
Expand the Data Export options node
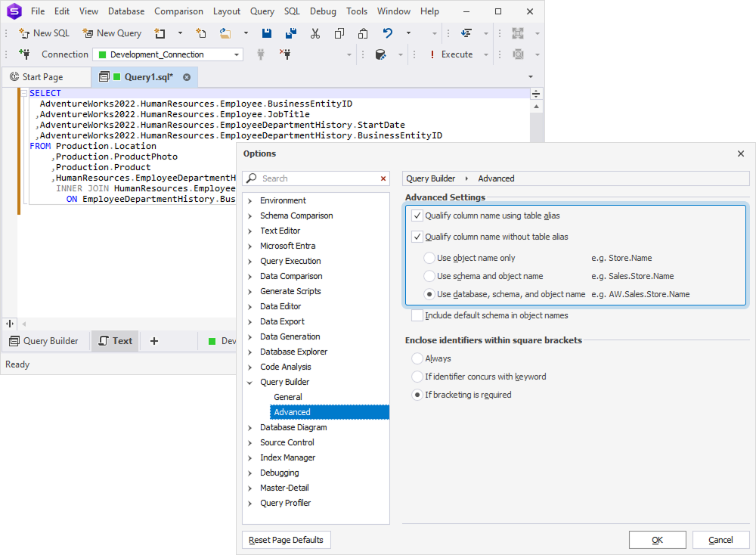pyautogui.click(x=249, y=321)
